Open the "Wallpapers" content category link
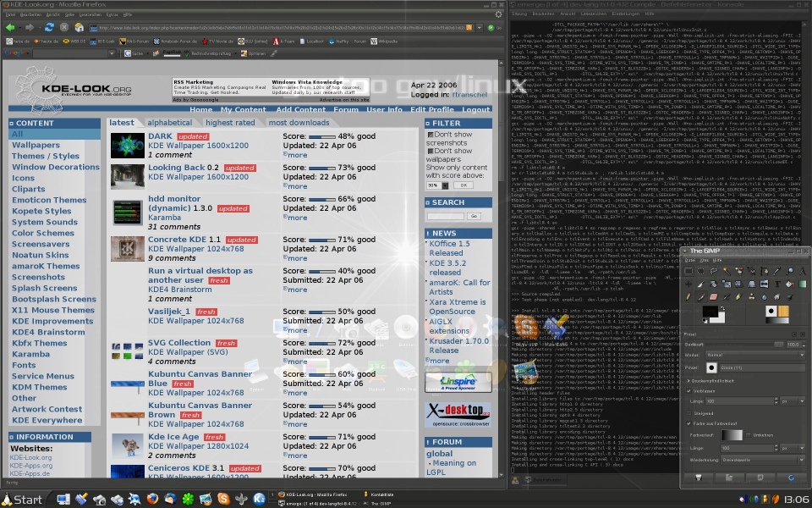Screen dimensions: 812x508 [36, 145]
